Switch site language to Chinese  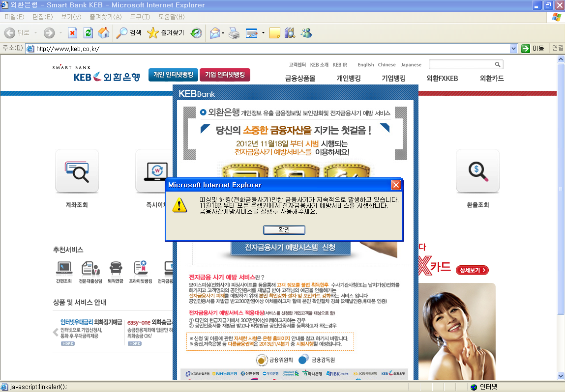(387, 65)
